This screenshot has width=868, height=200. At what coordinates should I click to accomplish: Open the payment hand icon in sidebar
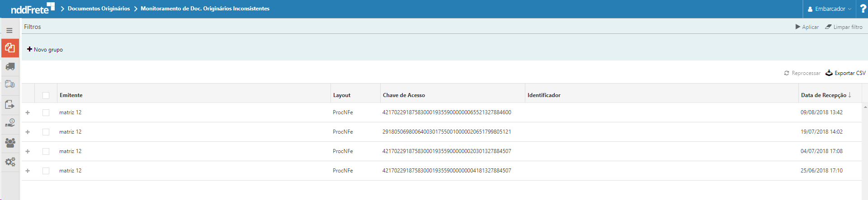coord(10,123)
